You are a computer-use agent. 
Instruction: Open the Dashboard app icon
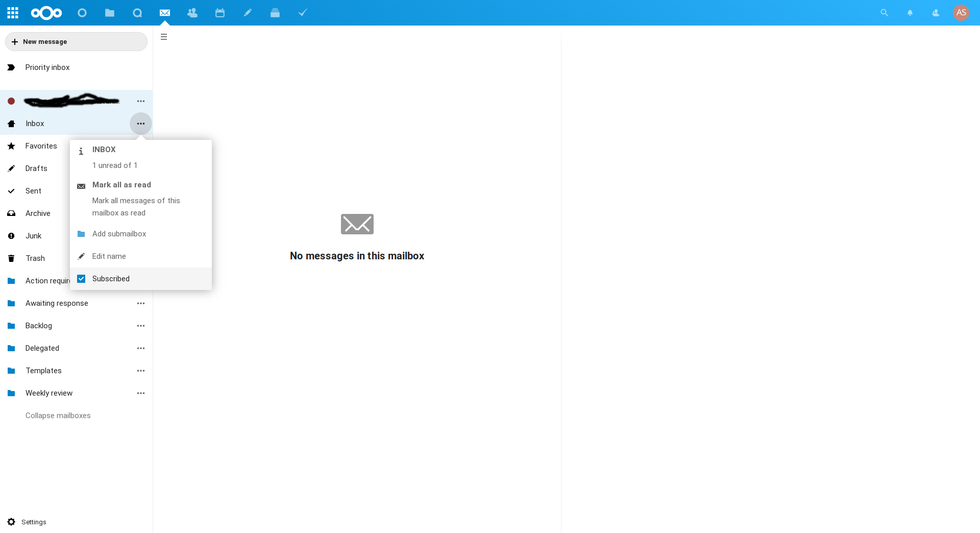(x=82, y=13)
